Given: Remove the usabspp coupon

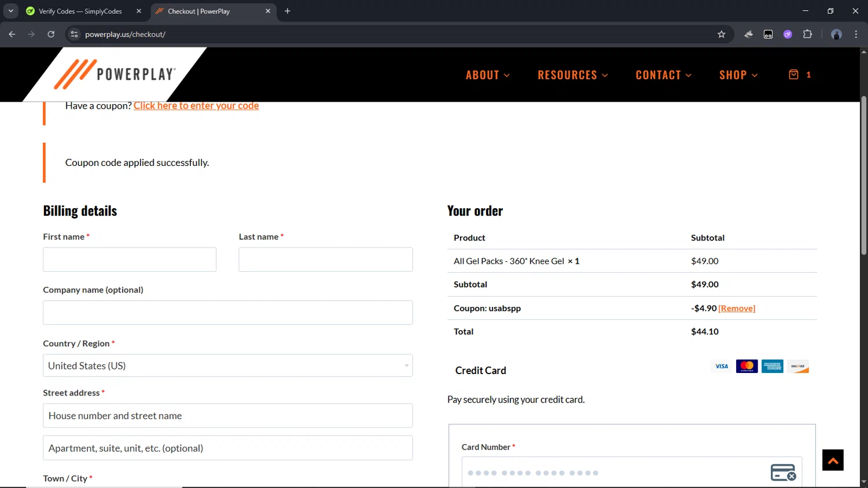Looking at the screenshot, I should pyautogui.click(x=737, y=308).
